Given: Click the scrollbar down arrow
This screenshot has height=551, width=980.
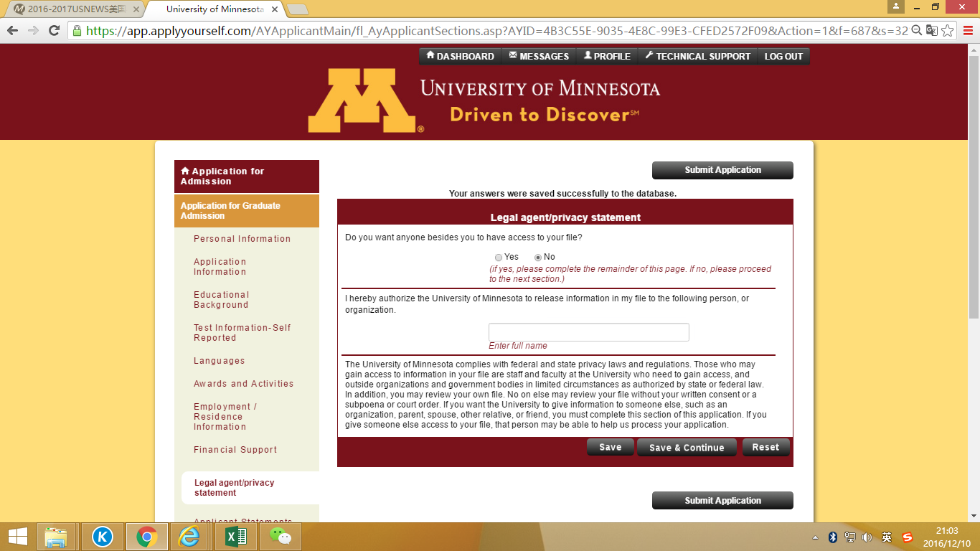Looking at the screenshot, I should point(974,515).
